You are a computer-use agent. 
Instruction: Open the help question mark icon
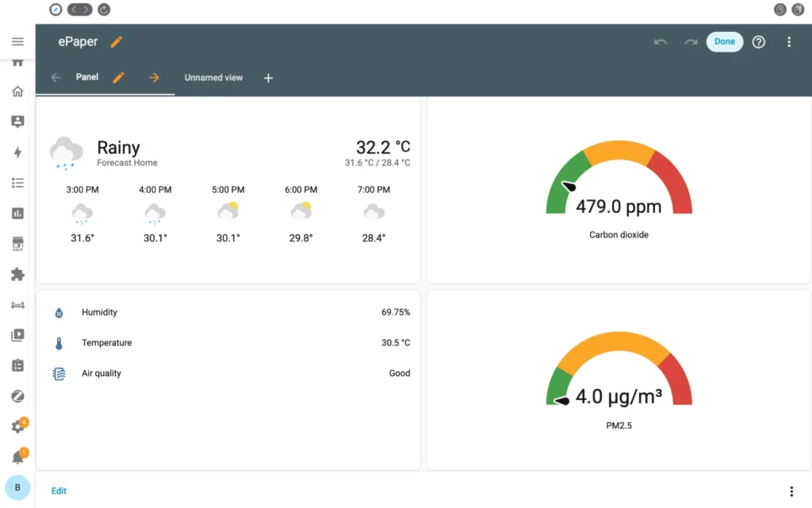[759, 41]
